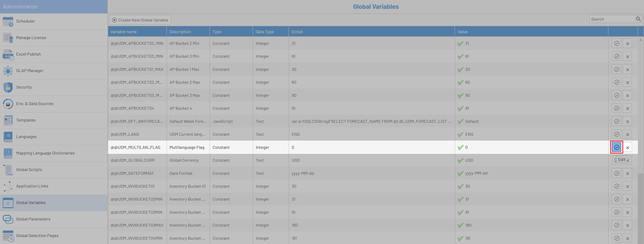Click edit icon for @@UDM_MULTILAN_FLAG row
The image size is (644, 244).
(x=617, y=147)
